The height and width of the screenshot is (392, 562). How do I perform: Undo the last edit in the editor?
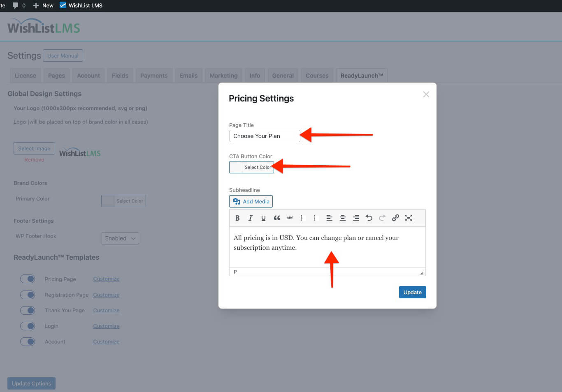pyautogui.click(x=369, y=218)
